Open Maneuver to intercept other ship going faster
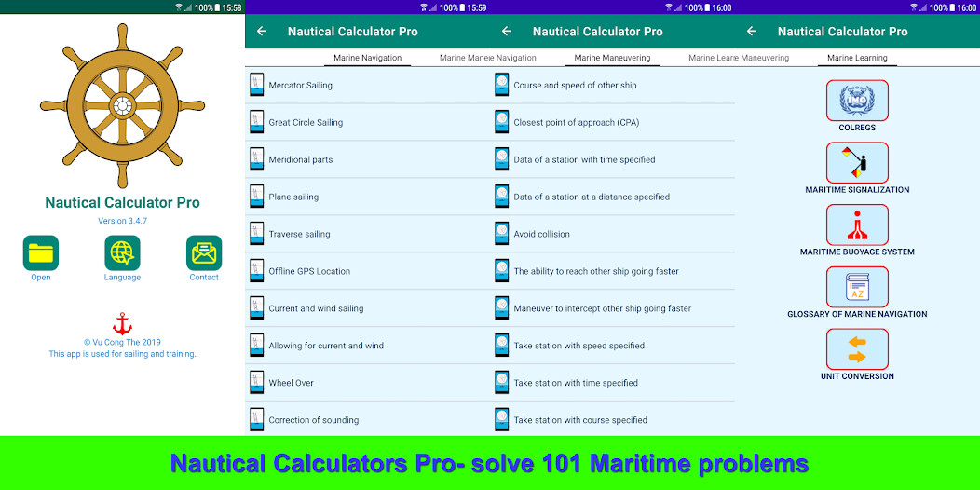 click(613, 308)
